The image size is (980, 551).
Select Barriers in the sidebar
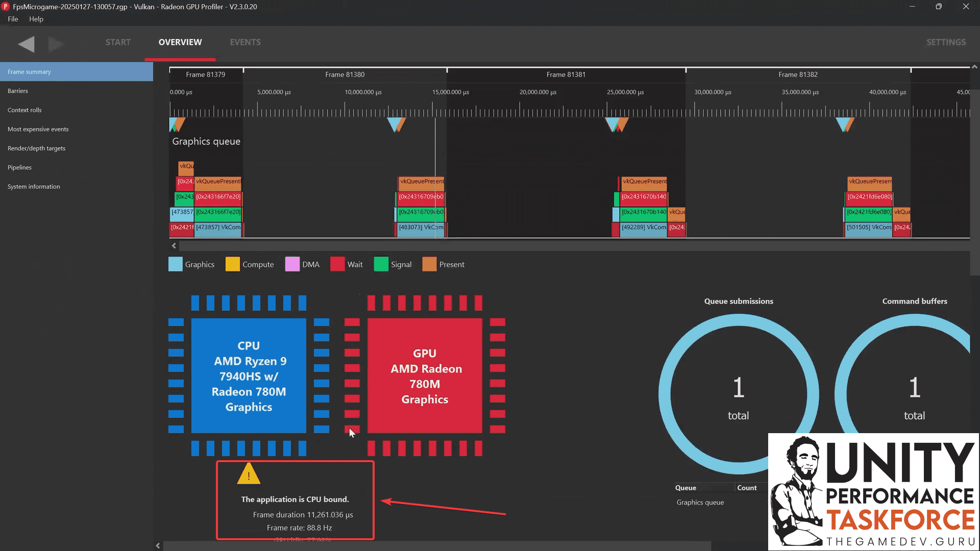pyautogui.click(x=18, y=91)
